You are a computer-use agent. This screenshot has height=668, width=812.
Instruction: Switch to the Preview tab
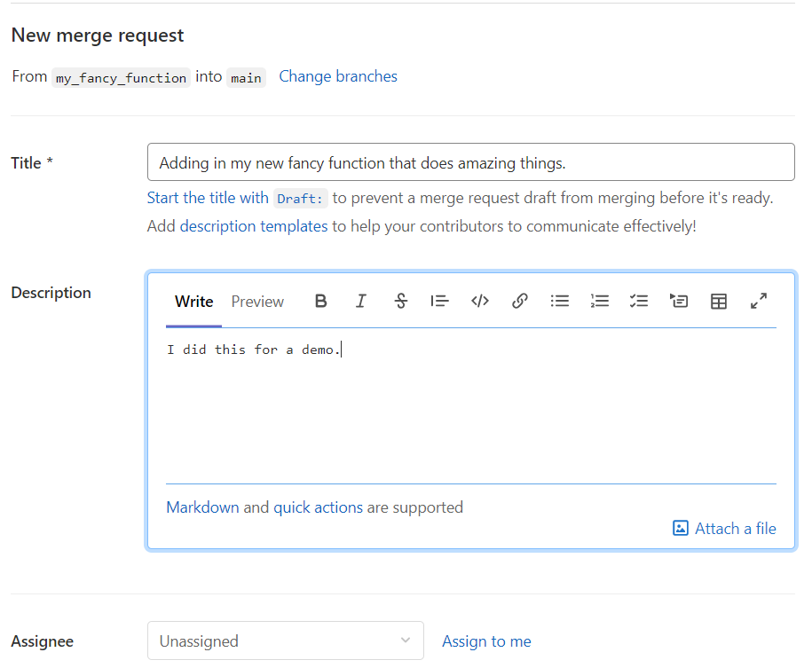(257, 302)
